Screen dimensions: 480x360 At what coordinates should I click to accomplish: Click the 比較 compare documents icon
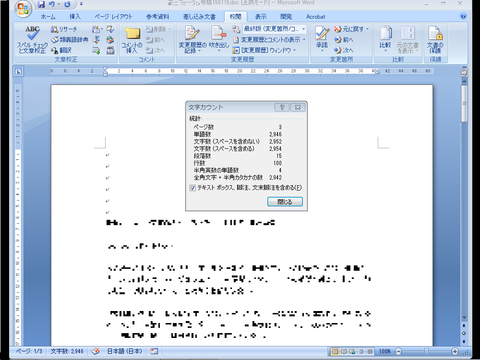(x=385, y=34)
